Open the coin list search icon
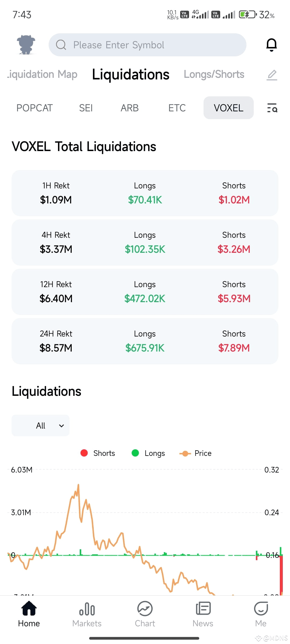This screenshot has width=290, height=644. (x=272, y=108)
